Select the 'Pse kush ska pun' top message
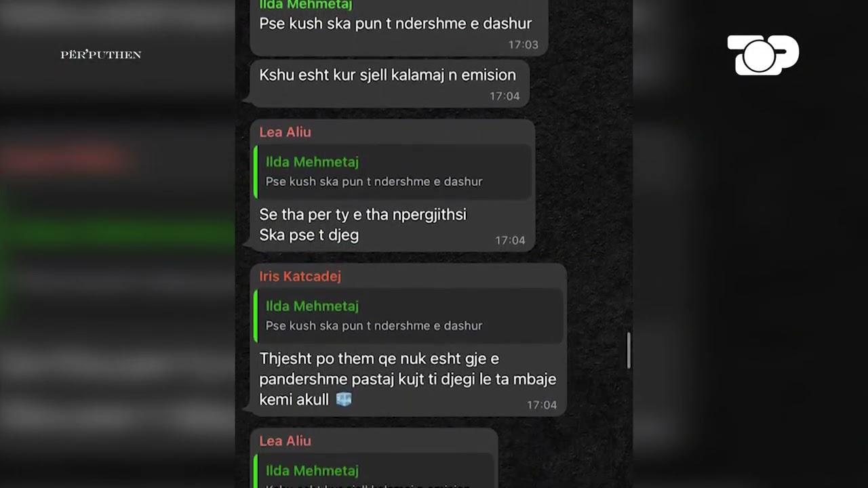This screenshot has width=868, height=488. pyautogui.click(x=399, y=27)
